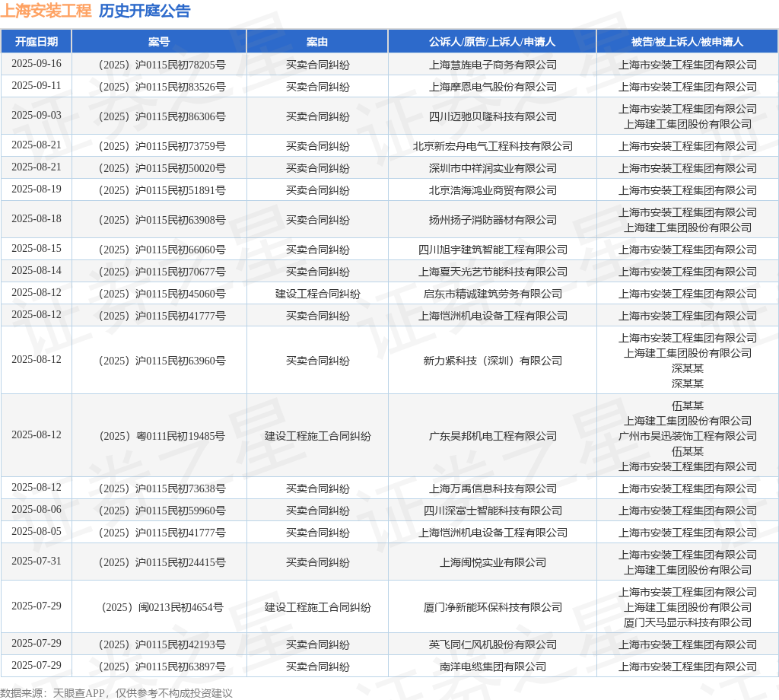Click the 数据来源 天眼查APP footer note

[116, 693]
